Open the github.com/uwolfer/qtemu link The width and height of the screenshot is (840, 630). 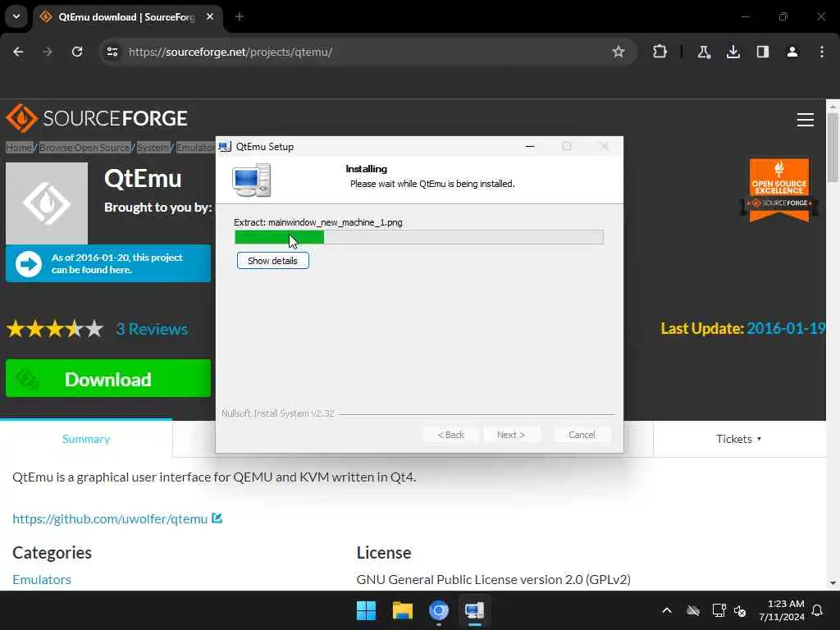tap(110, 518)
